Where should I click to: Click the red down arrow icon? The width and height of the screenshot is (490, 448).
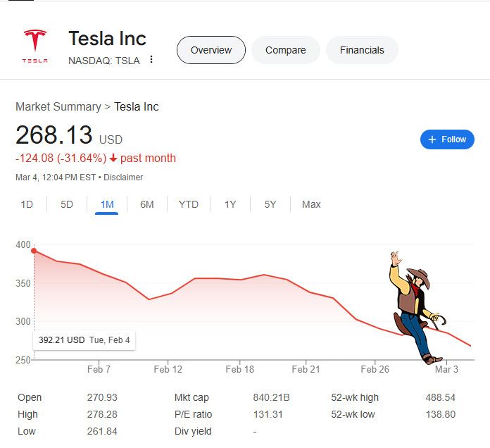[x=113, y=158]
